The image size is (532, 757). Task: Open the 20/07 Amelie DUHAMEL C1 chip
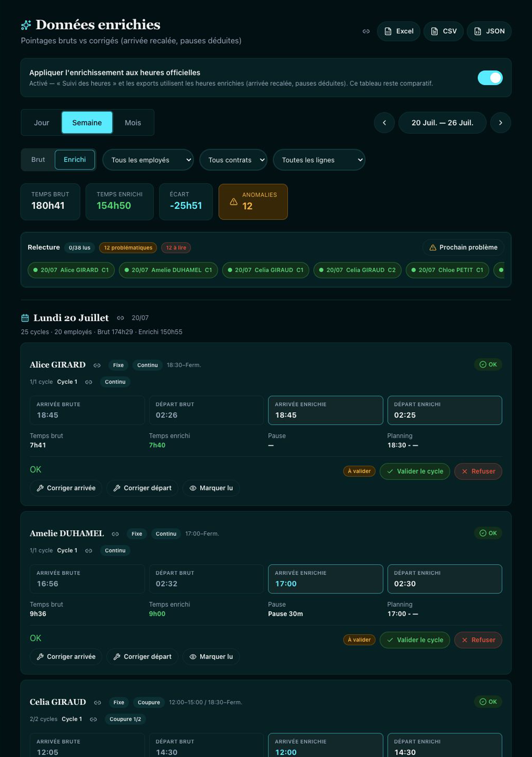pos(168,270)
